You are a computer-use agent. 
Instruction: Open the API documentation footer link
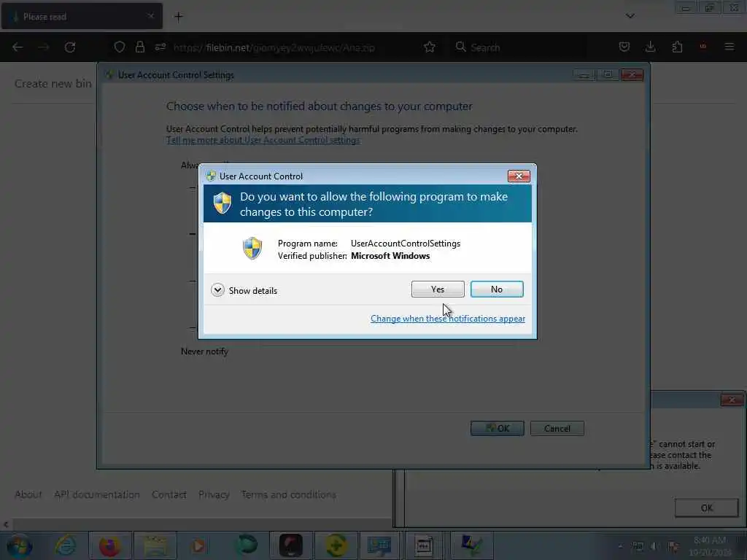(97, 495)
